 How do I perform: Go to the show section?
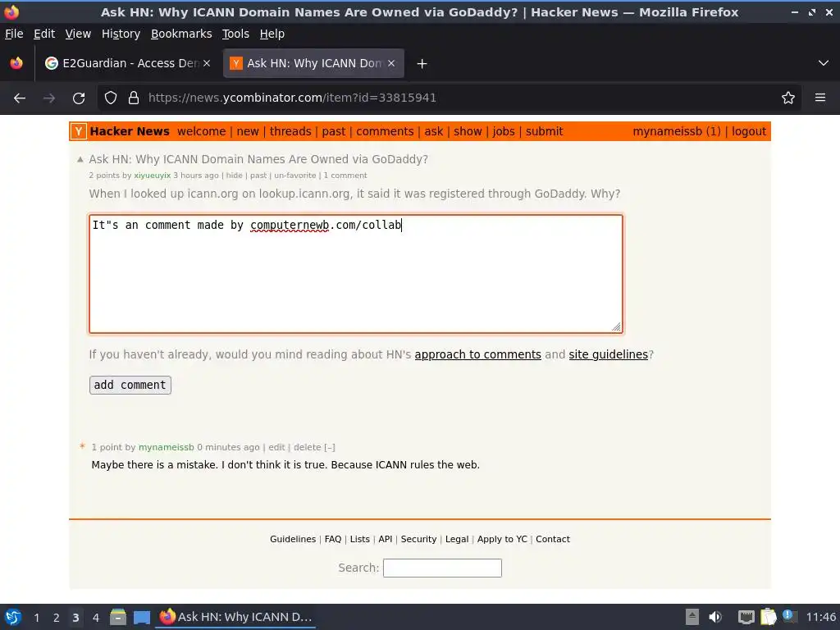point(468,131)
